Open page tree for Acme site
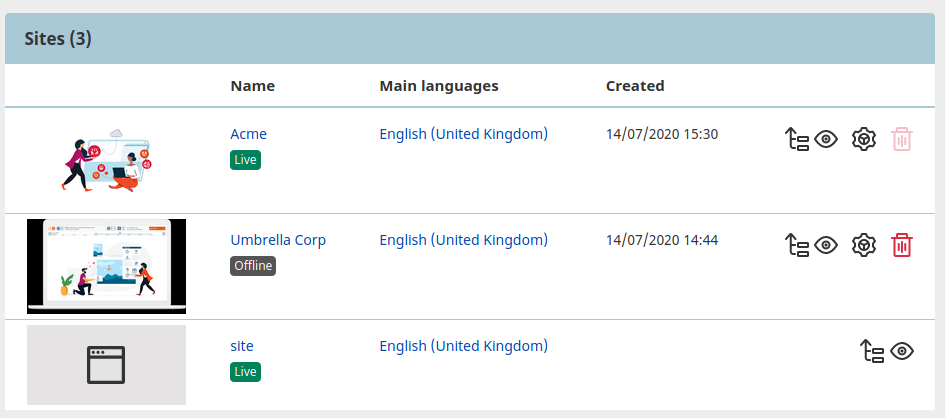The image size is (945, 418). tap(797, 139)
